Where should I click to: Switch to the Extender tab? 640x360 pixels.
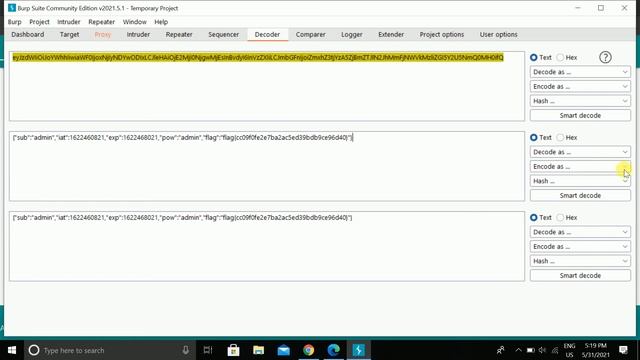click(391, 35)
